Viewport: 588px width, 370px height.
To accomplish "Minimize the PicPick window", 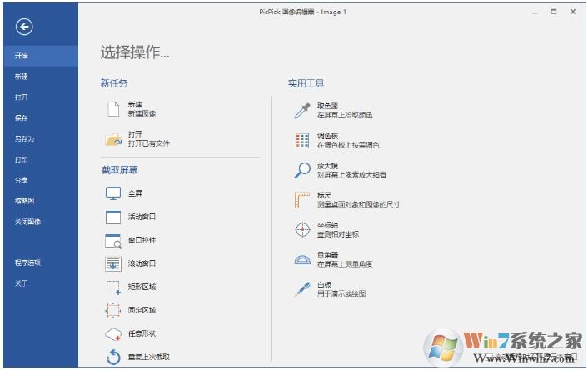I will [536, 12].
